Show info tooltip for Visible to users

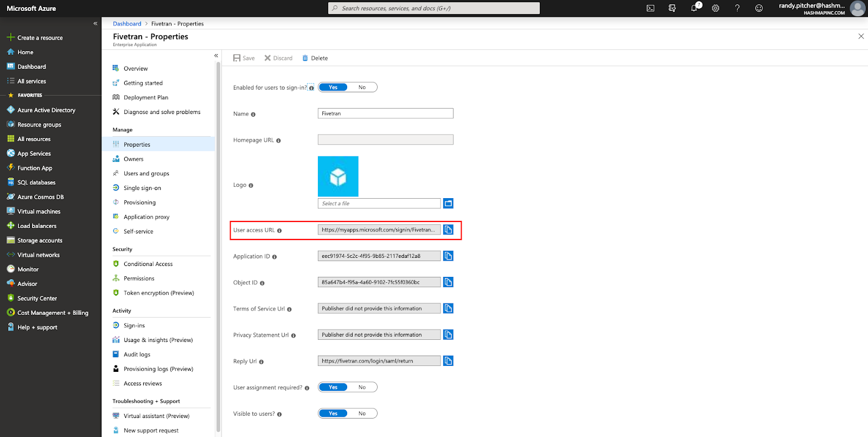[x=279, y=414]
